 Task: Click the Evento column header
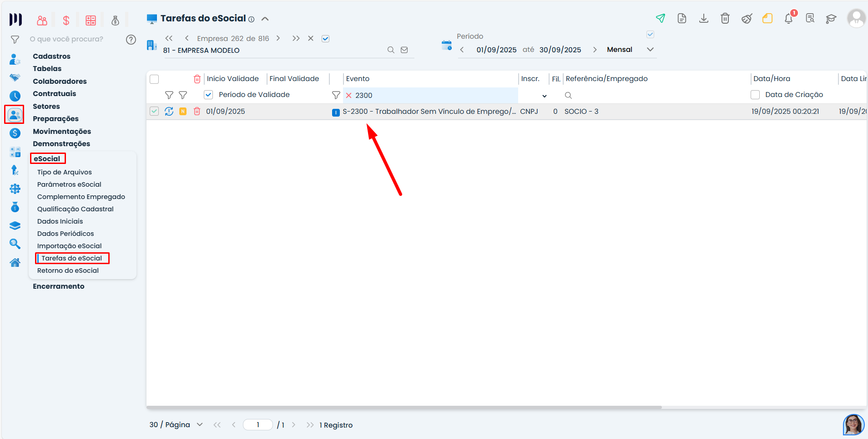pyautogui.click(x=358, y=79)
